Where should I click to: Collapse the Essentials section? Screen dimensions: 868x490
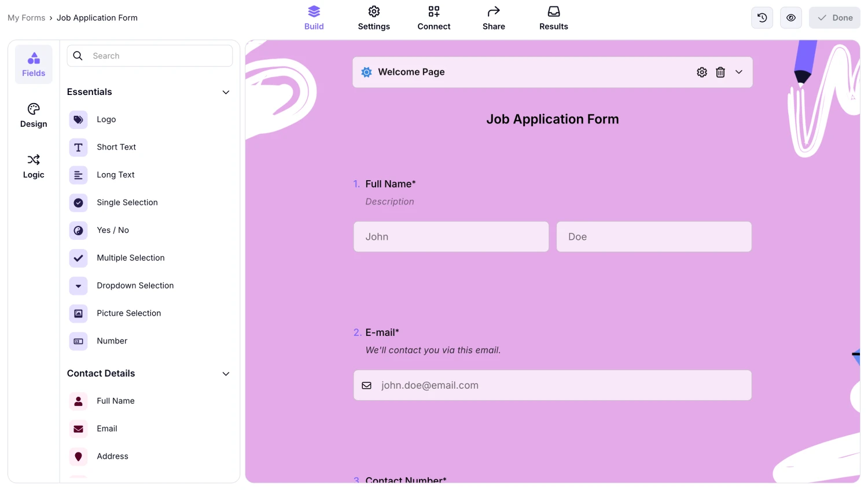pyautogui.click(x=226, y=92)
